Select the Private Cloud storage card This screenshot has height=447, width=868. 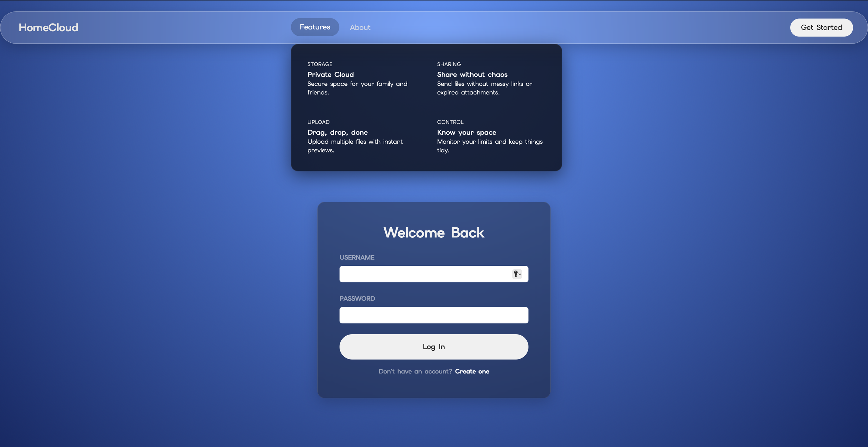358,78
